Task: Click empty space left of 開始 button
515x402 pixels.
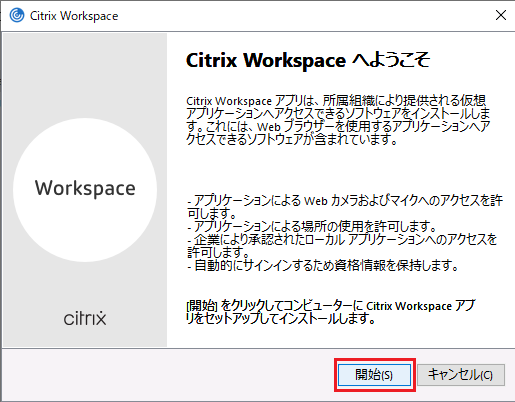Action: [167, 375]
